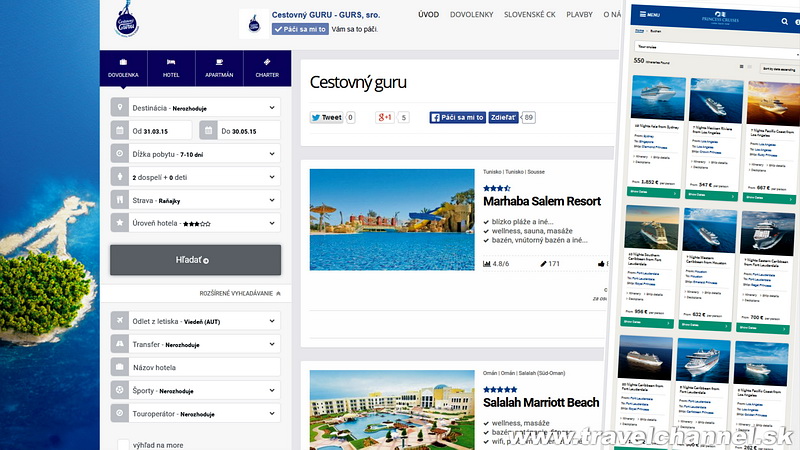Click the Cestovný GURU logo at top left
The width and height of the screenshot is (800, 450).
coord(126,20)
